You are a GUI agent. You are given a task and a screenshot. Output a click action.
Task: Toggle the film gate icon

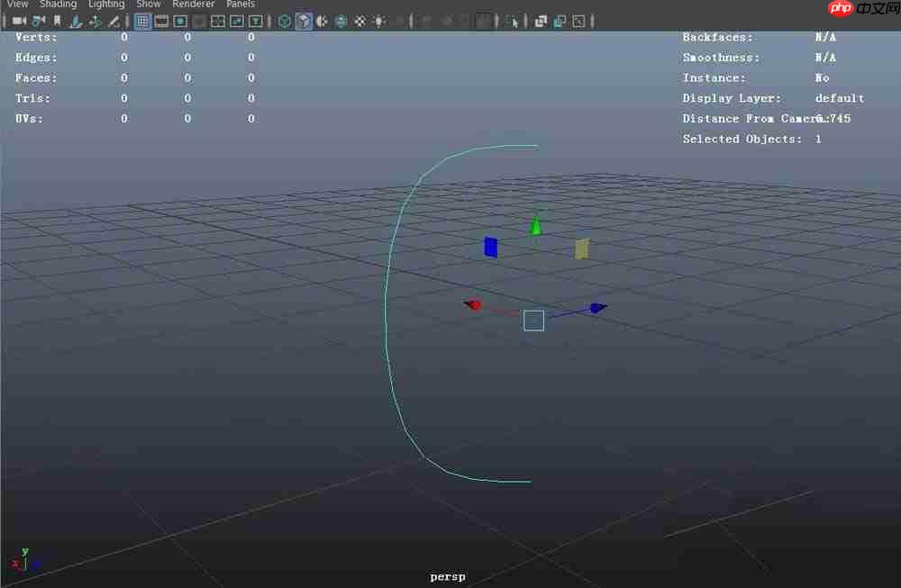click(x=161, y=21)
